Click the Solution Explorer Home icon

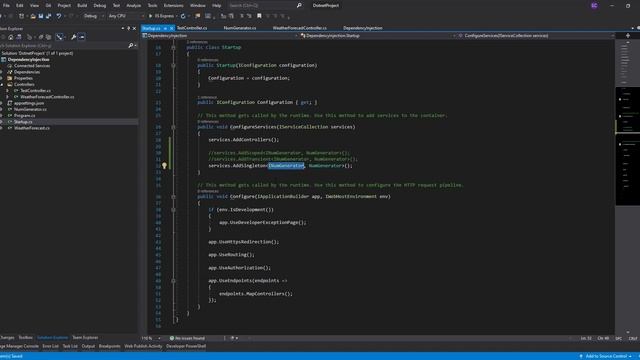click(x=11, y=37)
